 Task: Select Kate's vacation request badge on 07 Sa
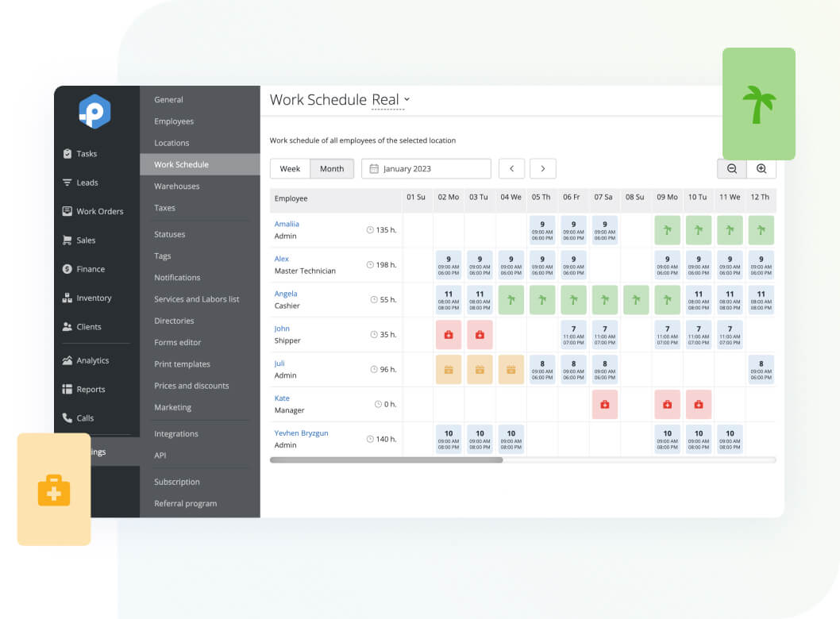click(604, 404)
